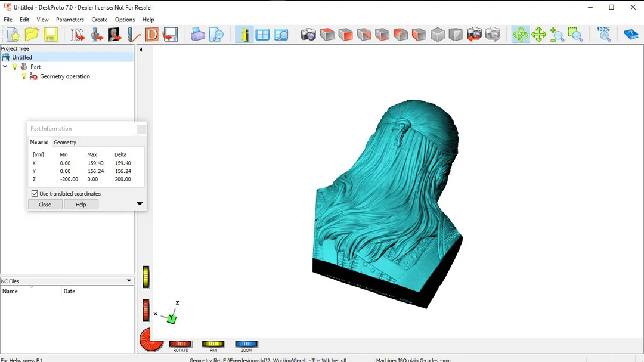
Task: Open a project using the yellow folder icon
Action: [x=32, y=35]
